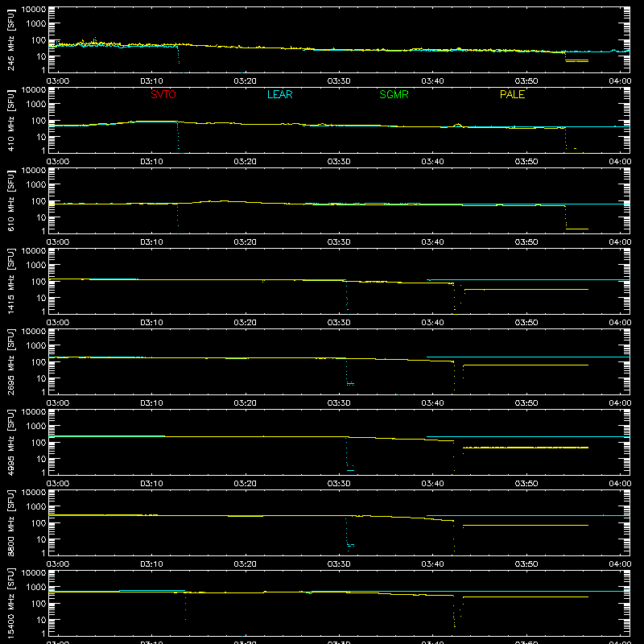Click the 10 y-axis value on the 1415 MHz plot
Screen dimensions: 644x644
[x=41, y=298]
